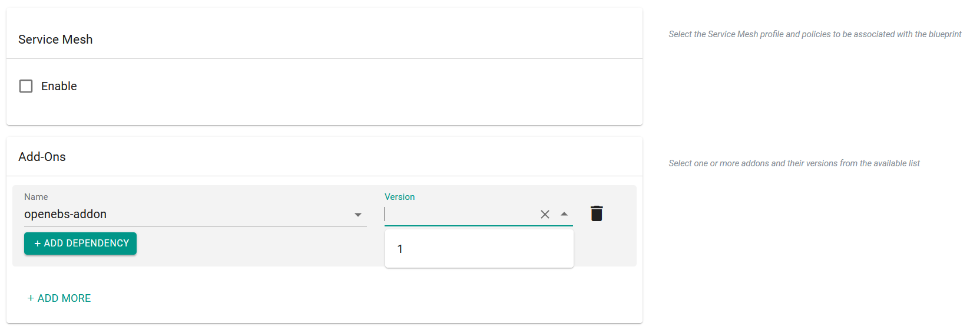The height and width of the screenshot is (329, 980).
Task: Enable the Service Mesh checkbox
Action: tap(26, 86)
